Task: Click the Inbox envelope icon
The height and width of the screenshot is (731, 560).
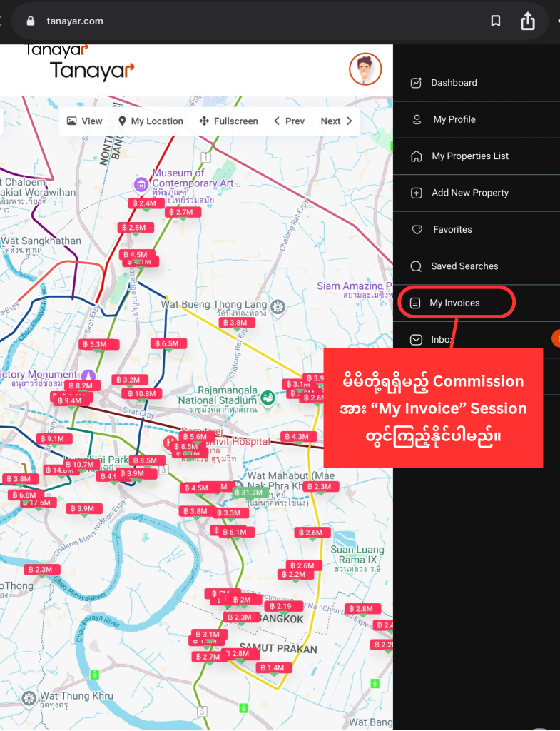Action: tap(417, 340)
